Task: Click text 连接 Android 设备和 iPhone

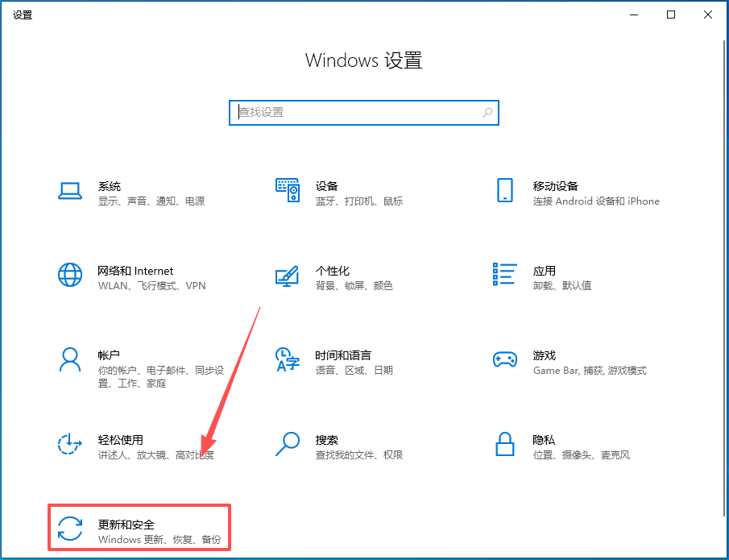Action: (x=596, y=201)
